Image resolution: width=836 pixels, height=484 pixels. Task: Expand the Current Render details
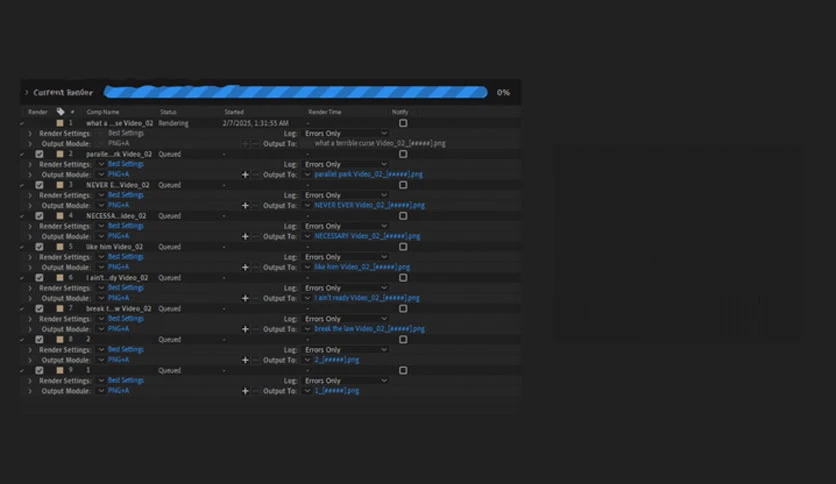[x=26, y=92]
